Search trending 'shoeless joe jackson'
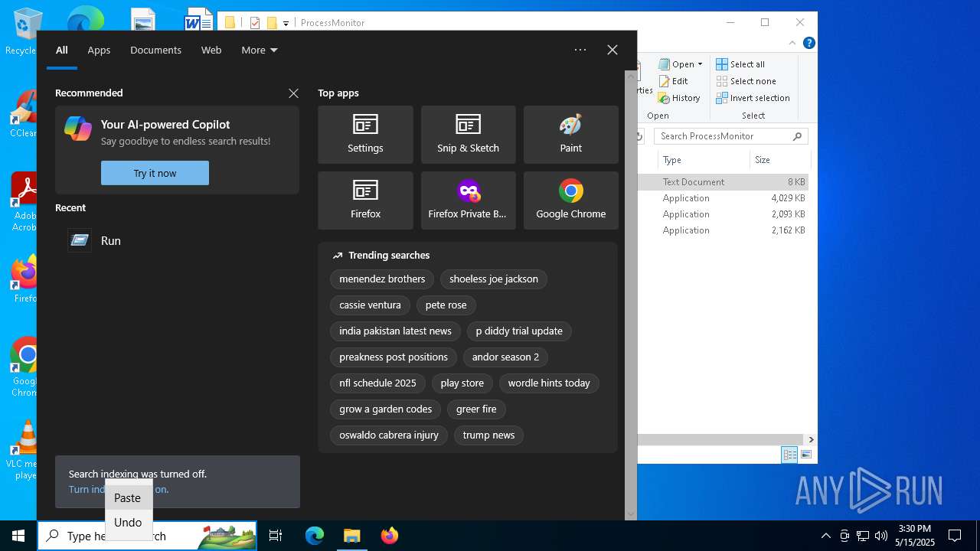The width and height of the screenshot is (980, 551). [x=494, y=279]
